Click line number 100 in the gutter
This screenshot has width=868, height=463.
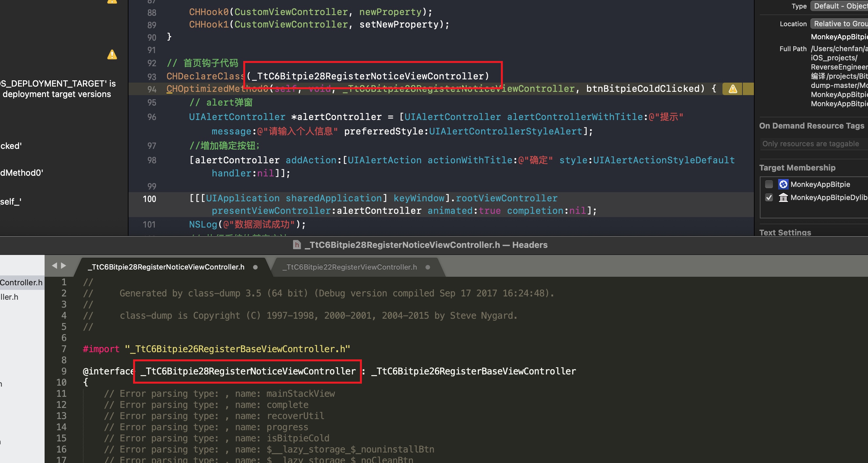pos(149,199)
